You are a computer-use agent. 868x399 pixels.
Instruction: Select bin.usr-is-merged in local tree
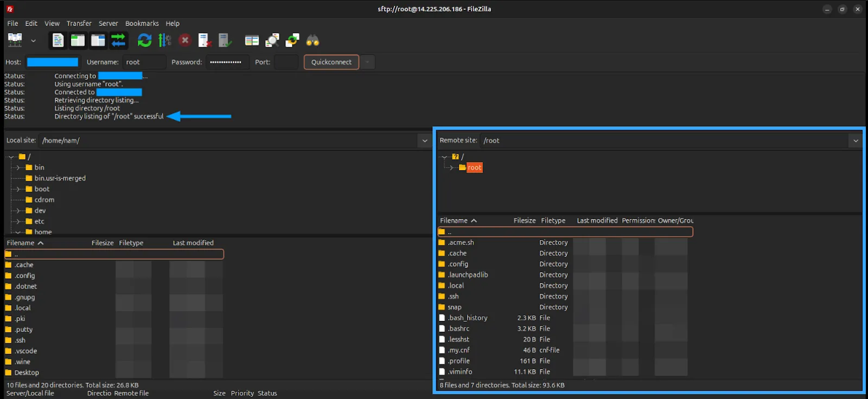tap(60, 178)
